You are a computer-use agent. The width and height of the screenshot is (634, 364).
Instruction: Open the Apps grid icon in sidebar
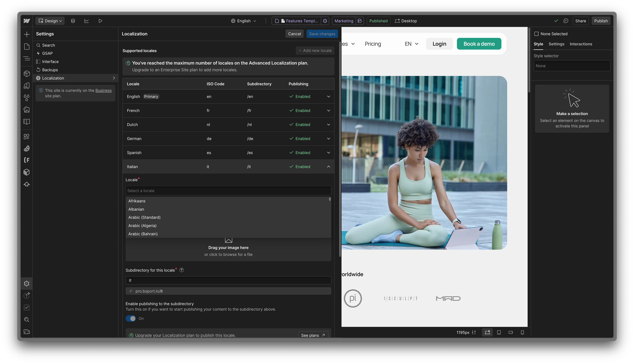(27, 137)
